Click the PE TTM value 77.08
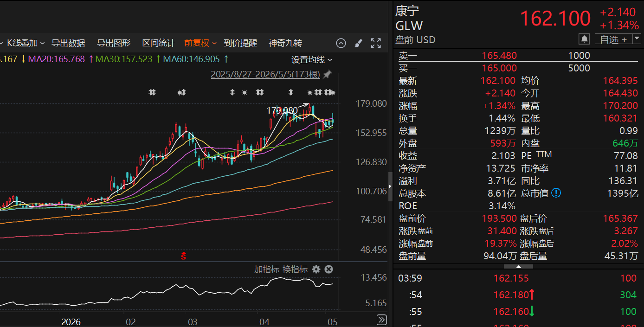The image size is (644, 327). (626, 156)
